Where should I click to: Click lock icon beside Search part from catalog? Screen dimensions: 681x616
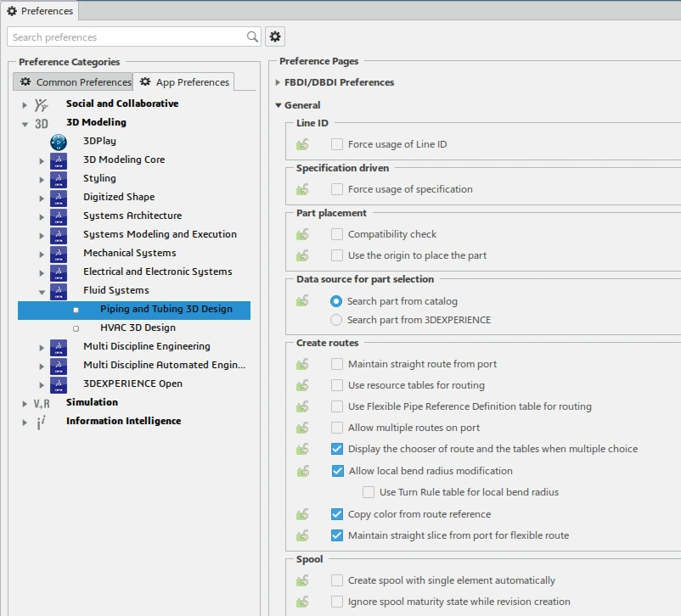pos(302,301)
